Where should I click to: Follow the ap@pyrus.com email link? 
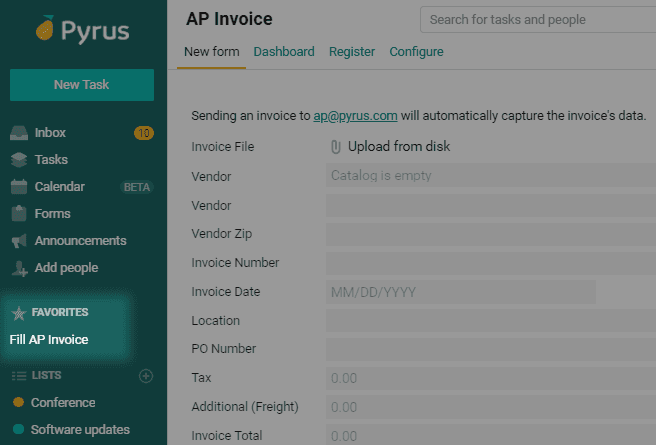pyautogui.click(x=355, y=116)
